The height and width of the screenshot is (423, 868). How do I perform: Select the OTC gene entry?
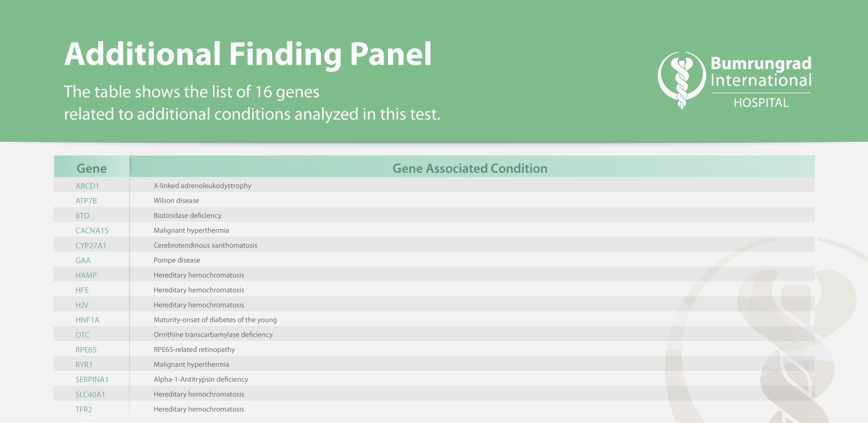coord(82,335)
